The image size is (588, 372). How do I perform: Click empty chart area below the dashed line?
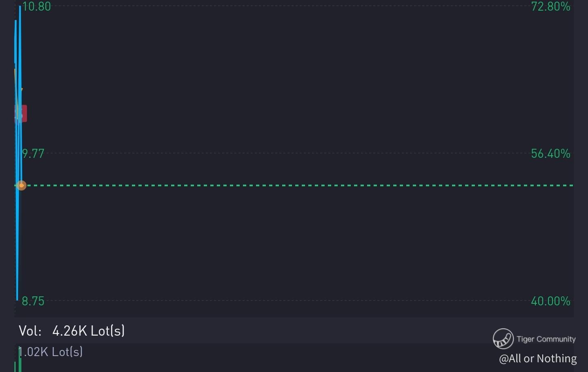point(286,245)
